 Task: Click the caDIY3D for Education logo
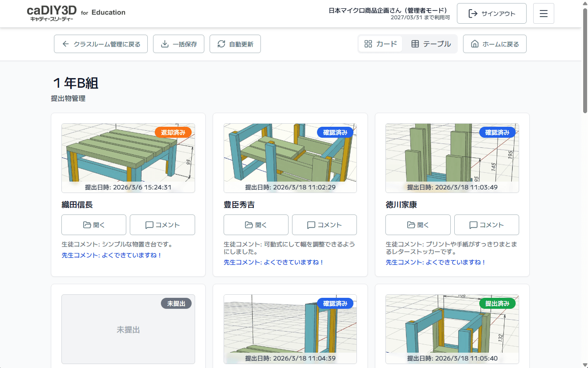pos(76,13)
